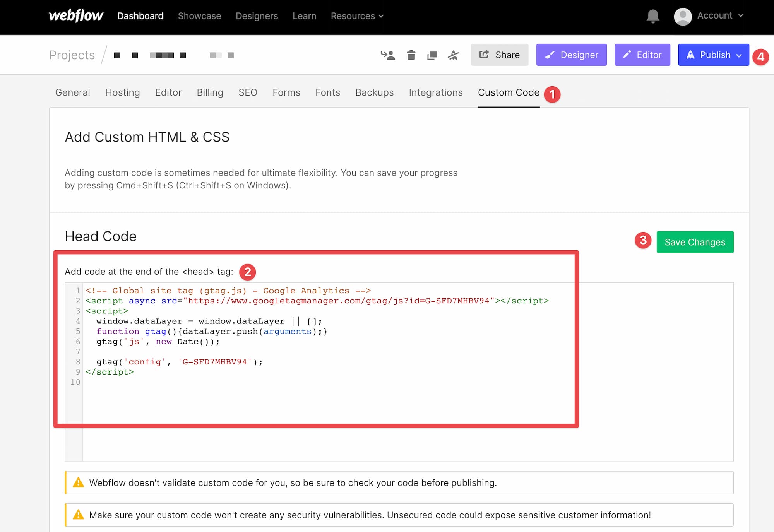The width and height of the screenshot is (774, 532).
Task: Open the Designer button
Action: click(571, 55)
